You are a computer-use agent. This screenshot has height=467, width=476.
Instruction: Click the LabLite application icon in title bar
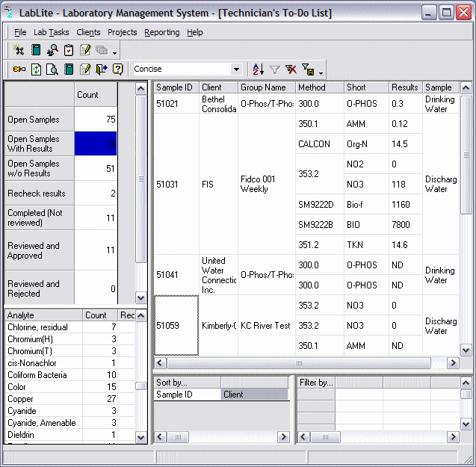click(x=10, y=13)
